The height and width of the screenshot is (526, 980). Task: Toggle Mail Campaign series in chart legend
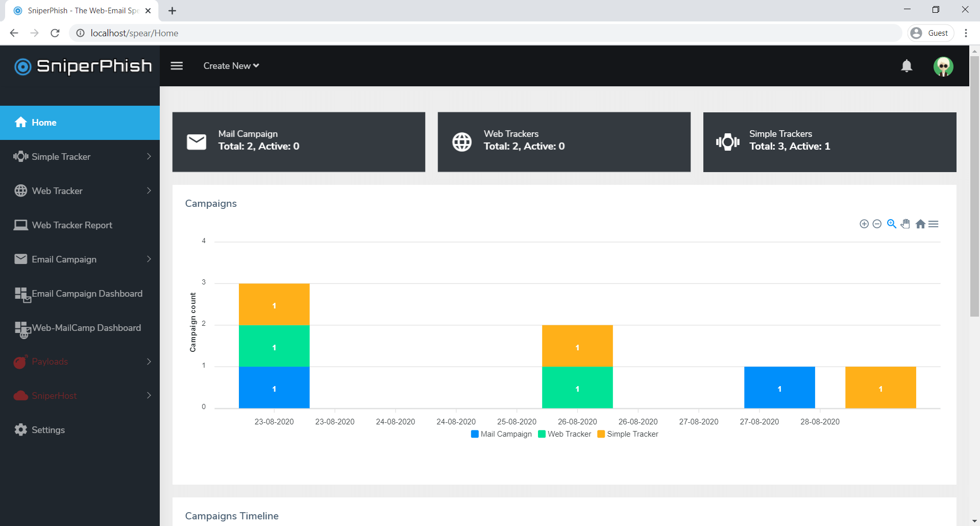(501, 434)
